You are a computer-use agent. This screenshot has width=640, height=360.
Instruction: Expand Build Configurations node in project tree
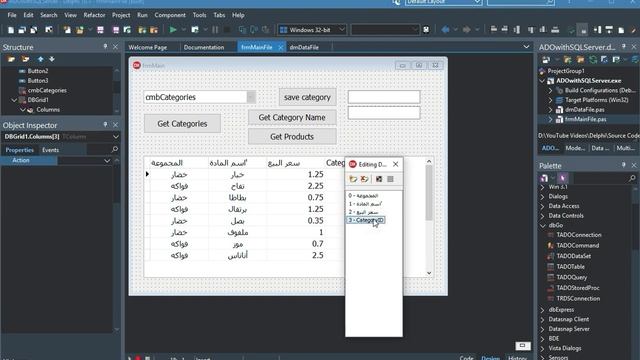click(550, 90)
